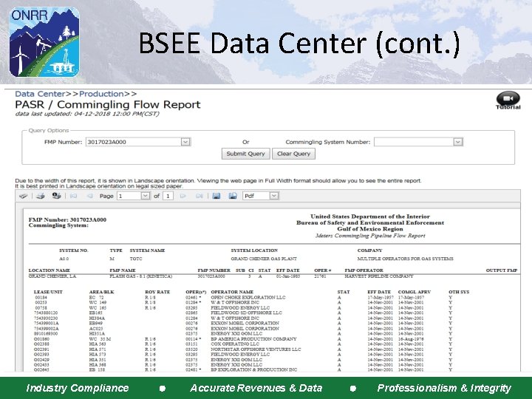
Task: Open the Pdf export format dropdown
Action: click(274, 196)
